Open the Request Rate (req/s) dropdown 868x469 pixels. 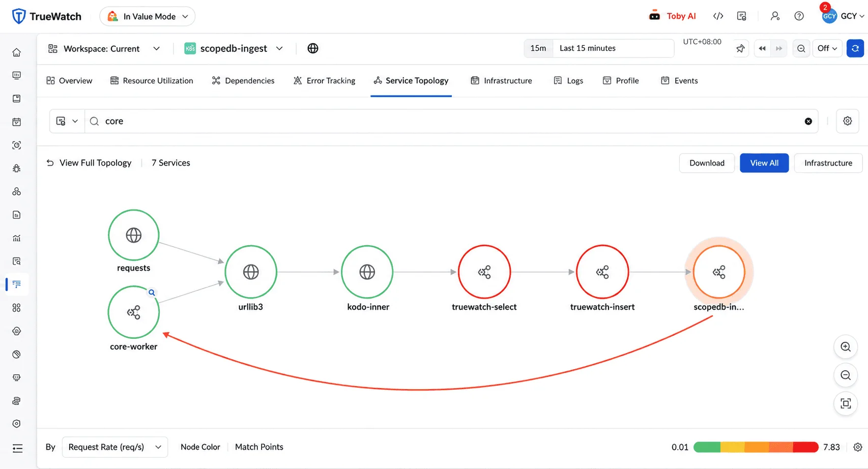tap(115, 447)
